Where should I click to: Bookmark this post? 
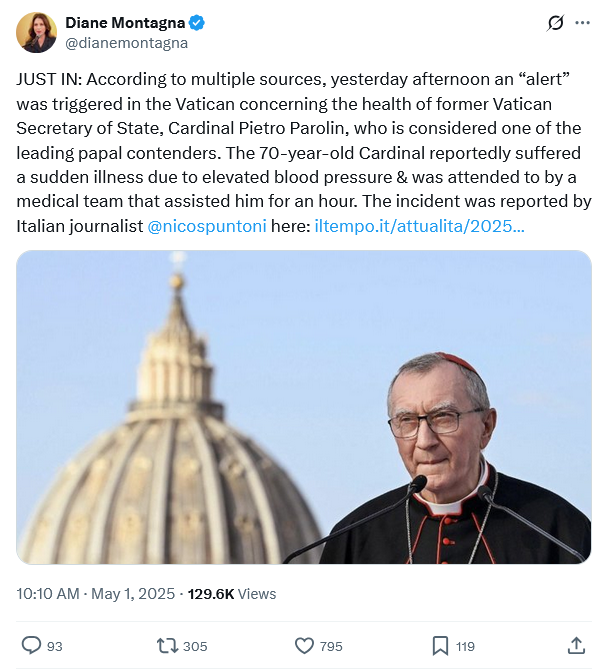(440, 645)
